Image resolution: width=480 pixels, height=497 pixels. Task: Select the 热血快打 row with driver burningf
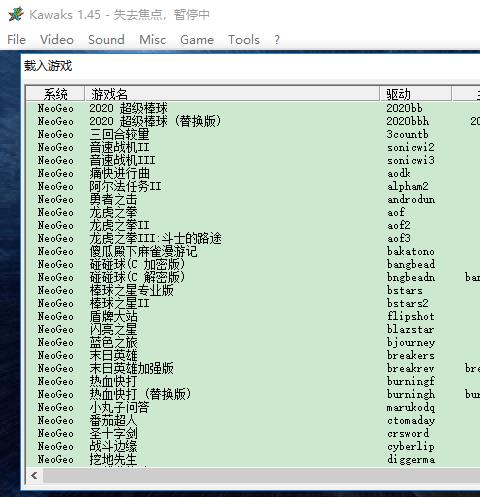253,381
